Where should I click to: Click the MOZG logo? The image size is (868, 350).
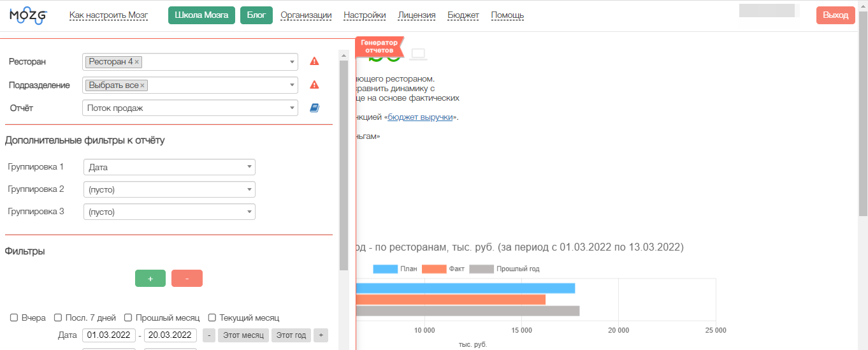coord(28,15)
